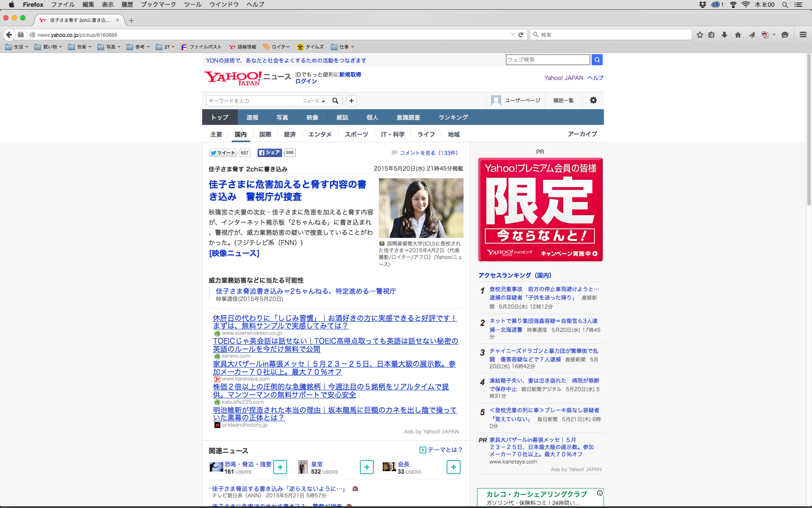Click the Facebook share button
Viewport: 812px width, 508px height.
pos(269,153)
